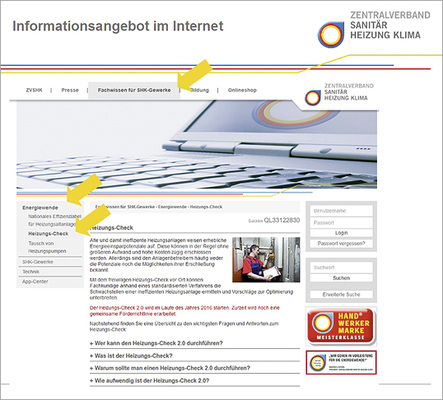Screen dimensions: 443x400
Task: Open App-Center sidebar section
Action: (x=35, y=282)
